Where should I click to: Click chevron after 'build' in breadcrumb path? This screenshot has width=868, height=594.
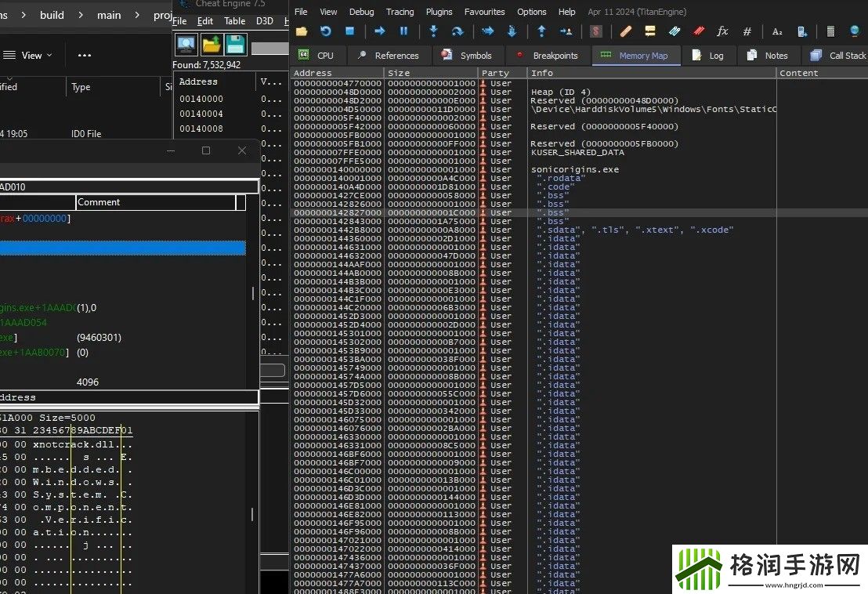[x=81, y=15]
